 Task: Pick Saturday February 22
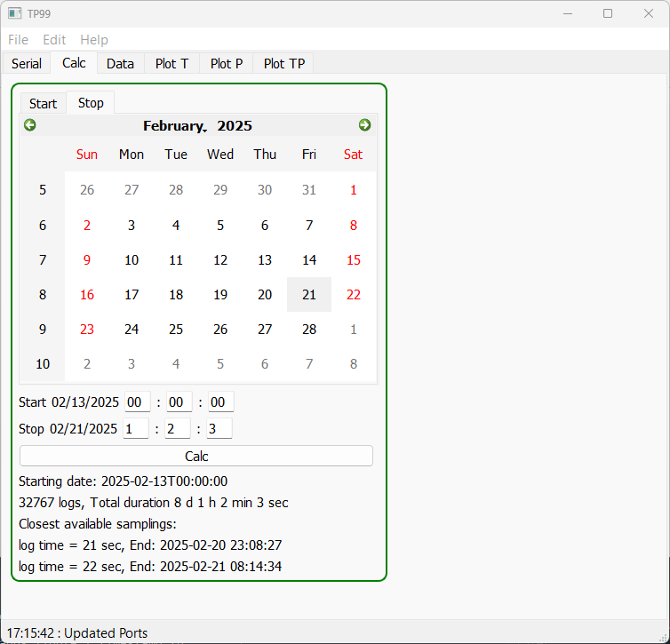click(x=354, y=294)
